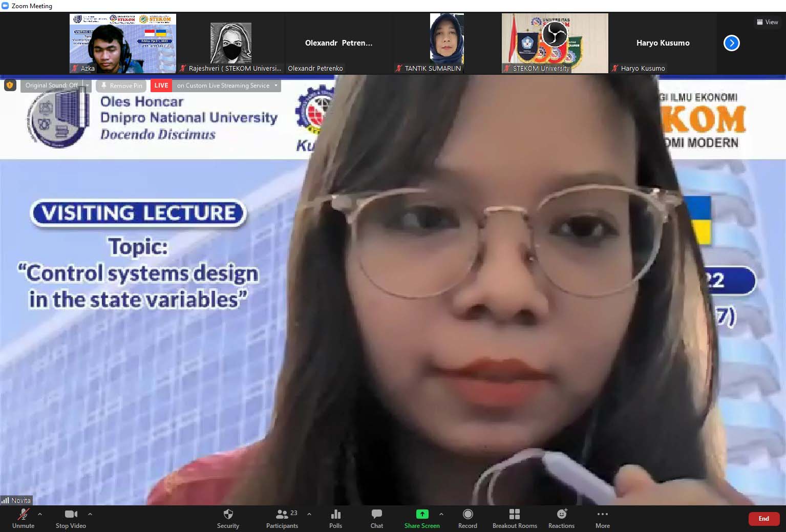Open audio options arrow beside Unmute
This screenshot has width=786, height=532.
tap(40, 514)
